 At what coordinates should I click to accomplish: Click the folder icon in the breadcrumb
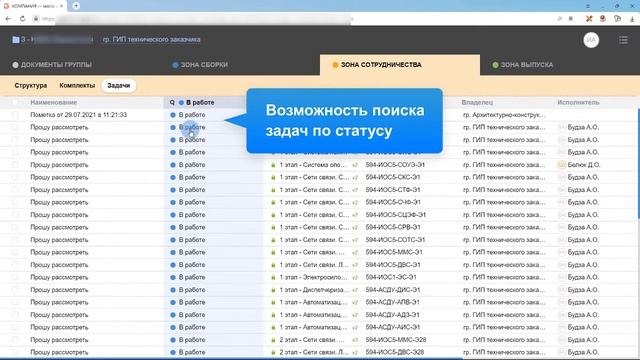(x=16, y=40)
